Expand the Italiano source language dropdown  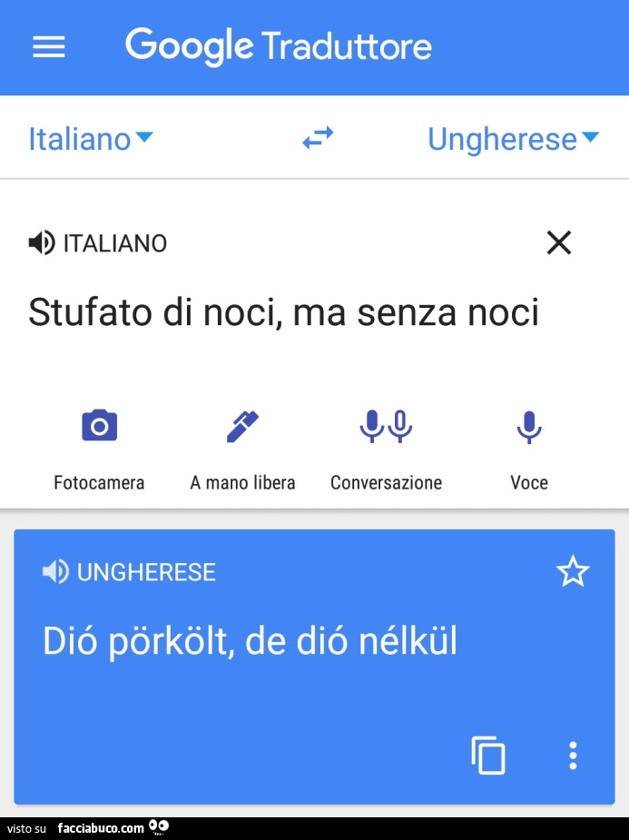pos(91,139)
